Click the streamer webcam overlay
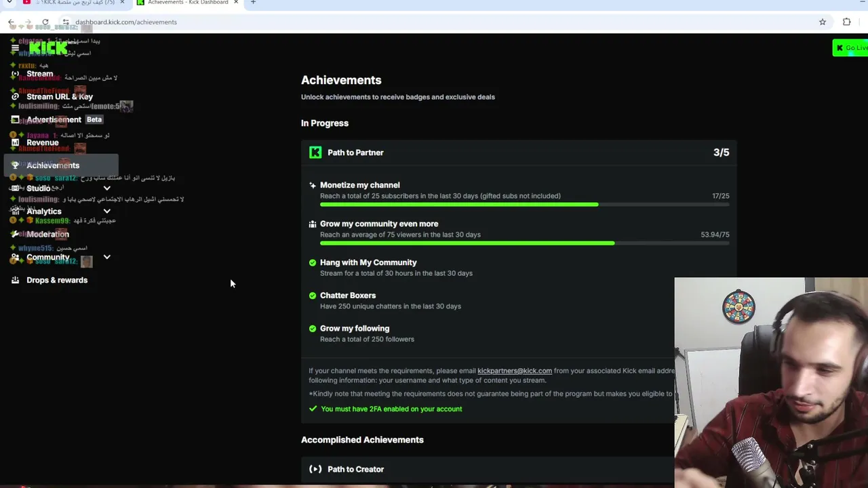Screen dimensions: 868x488 point(771,382)
